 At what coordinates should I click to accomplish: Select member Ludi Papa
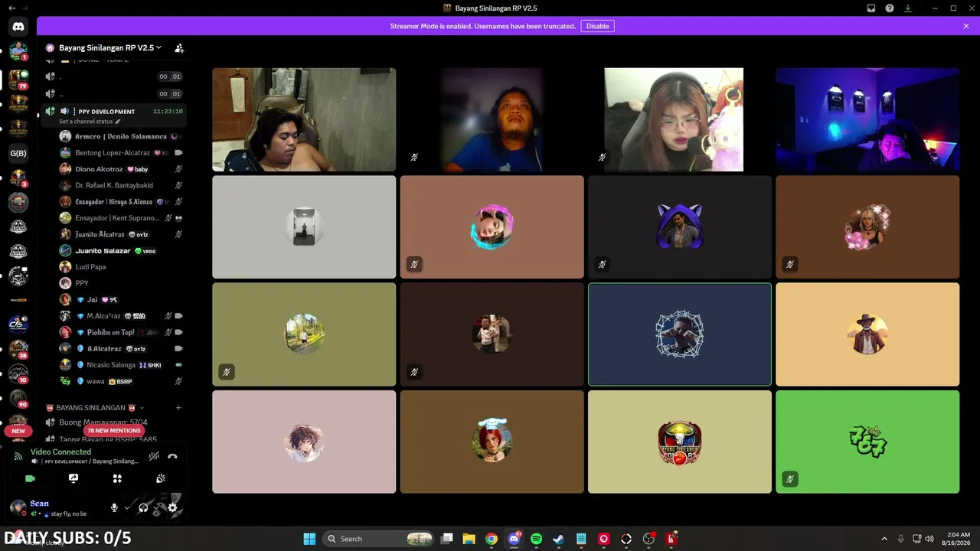121,267
